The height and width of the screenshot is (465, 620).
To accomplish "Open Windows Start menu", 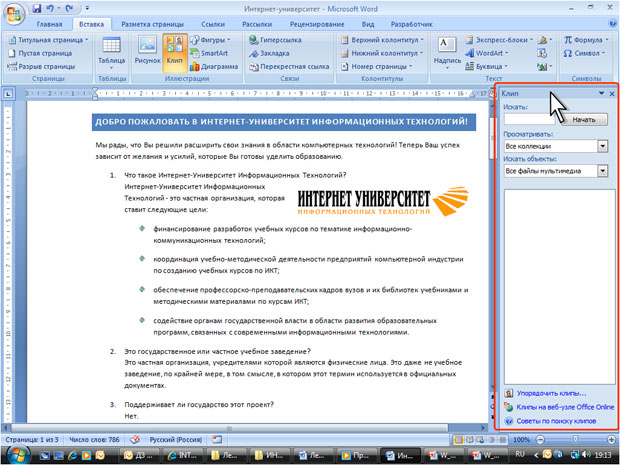I will coord(17,455).
